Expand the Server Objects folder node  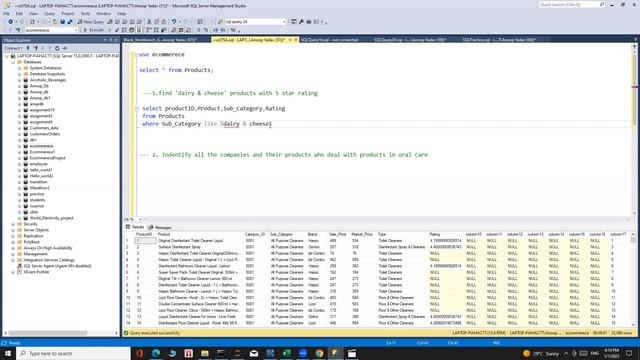click(13, 230)
